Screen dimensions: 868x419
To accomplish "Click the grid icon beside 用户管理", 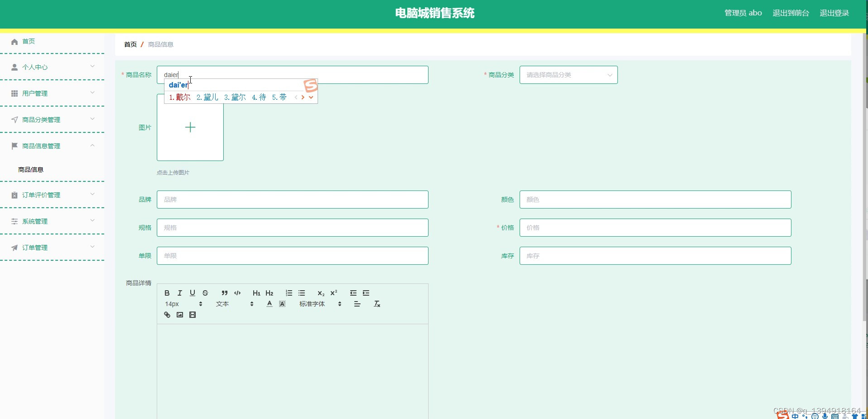I will coord(14,93).
